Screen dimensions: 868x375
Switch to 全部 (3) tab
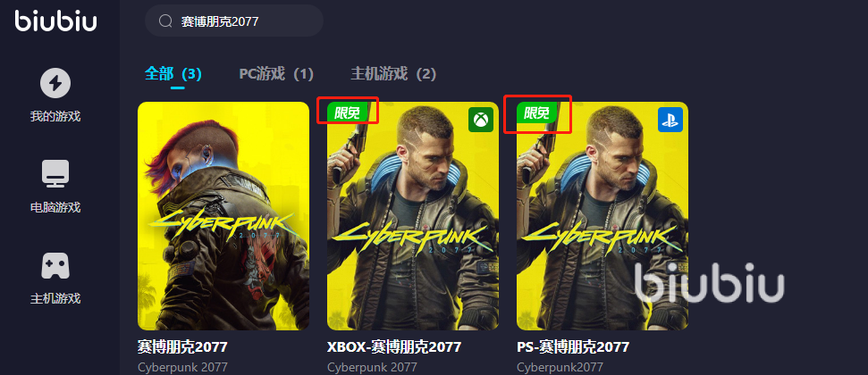173,73
